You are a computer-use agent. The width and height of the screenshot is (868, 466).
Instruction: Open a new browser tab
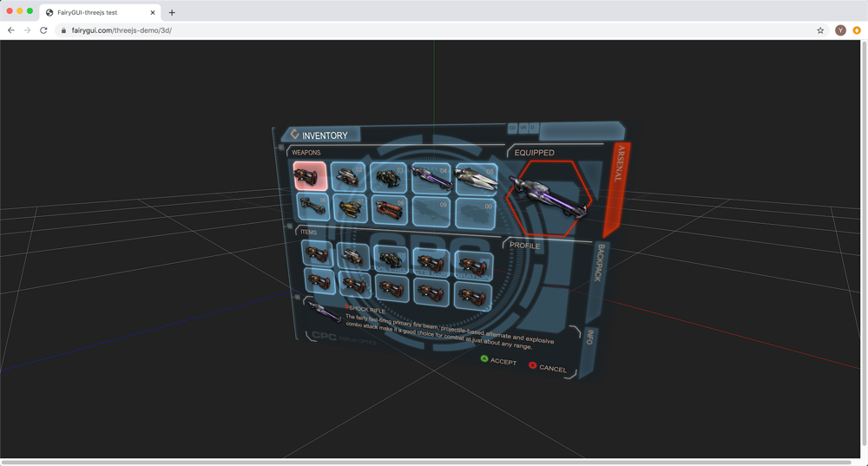[172, 12]
